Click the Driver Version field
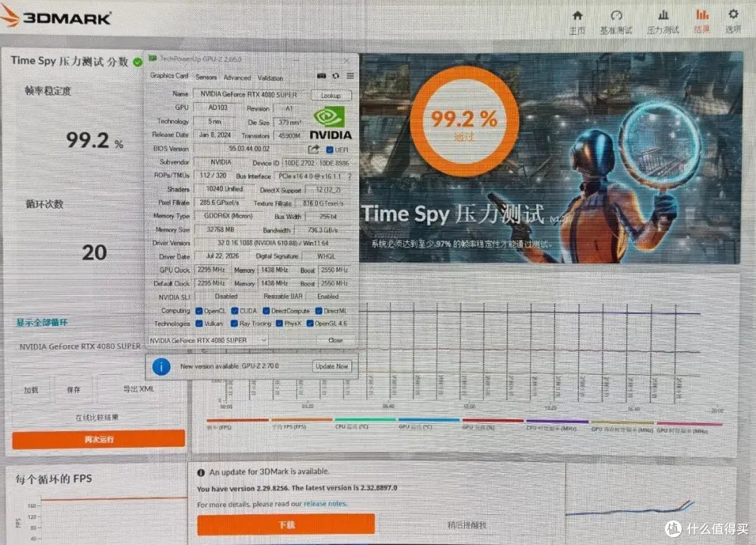This screenshot has width=756, height=545. pos(274,243)
